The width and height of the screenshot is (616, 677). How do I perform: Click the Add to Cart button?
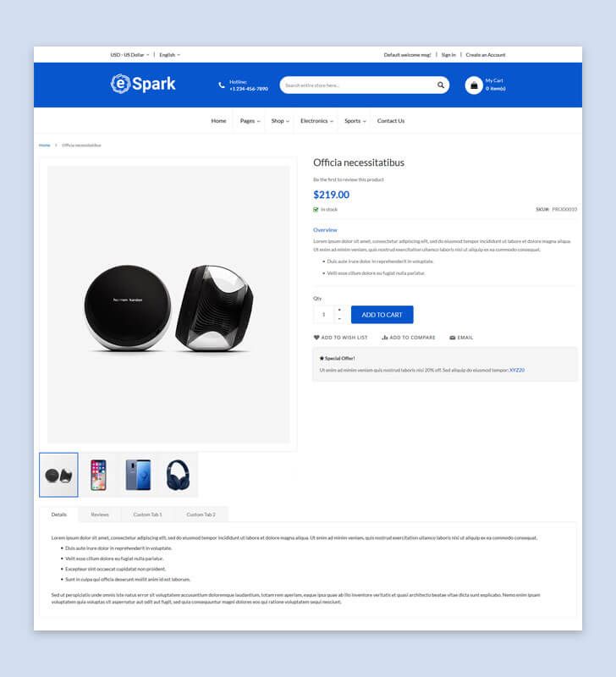(382, 315)
